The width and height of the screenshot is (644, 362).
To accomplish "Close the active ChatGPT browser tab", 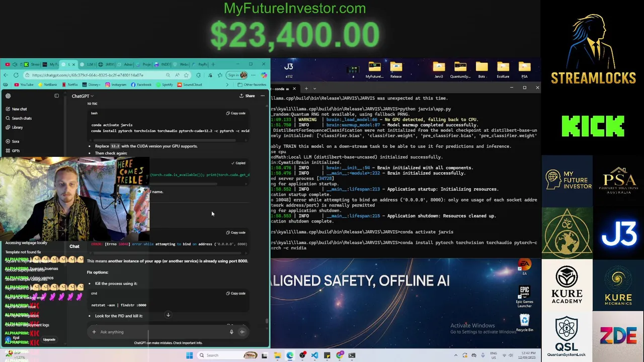I will click(x=73, y=64).
